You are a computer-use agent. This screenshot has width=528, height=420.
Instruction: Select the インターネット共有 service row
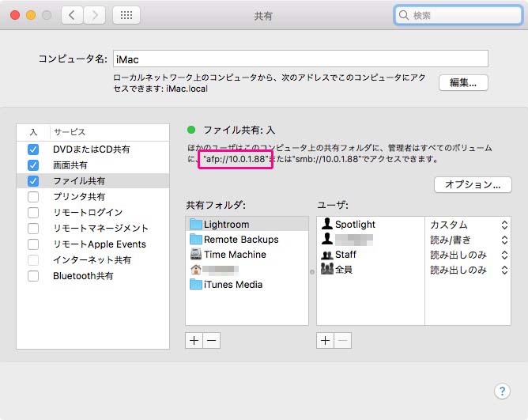pos(93,260)
